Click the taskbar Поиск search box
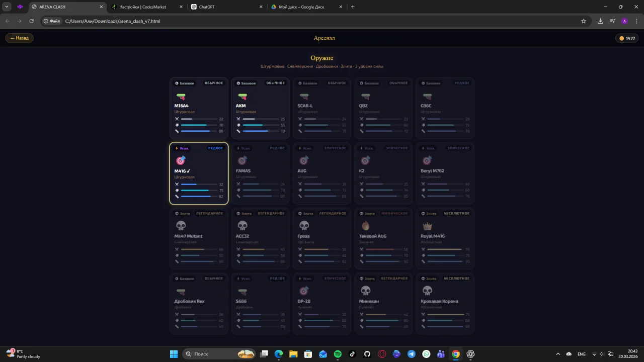 [219, 354]
